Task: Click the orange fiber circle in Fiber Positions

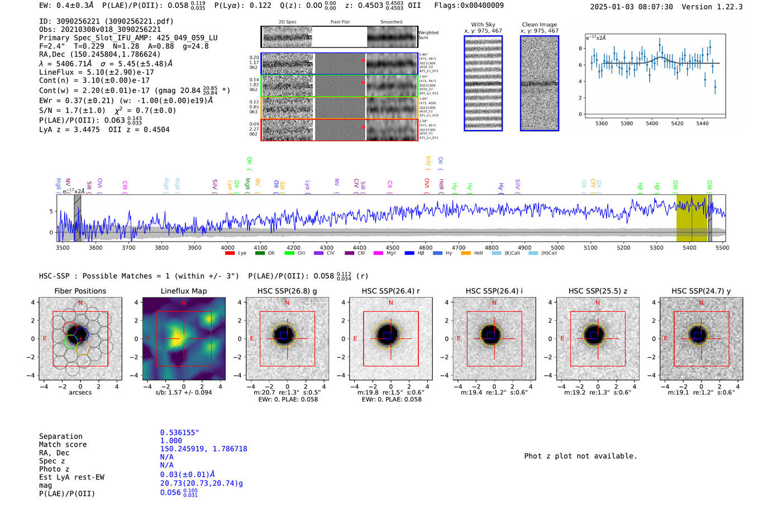Action: point(83,348)
